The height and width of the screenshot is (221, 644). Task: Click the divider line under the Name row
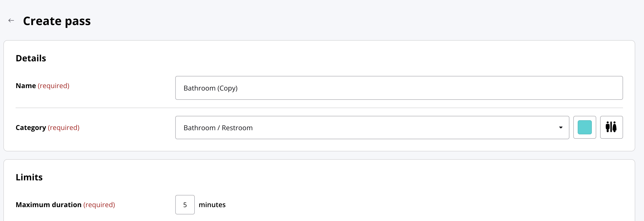pos(319,108)
